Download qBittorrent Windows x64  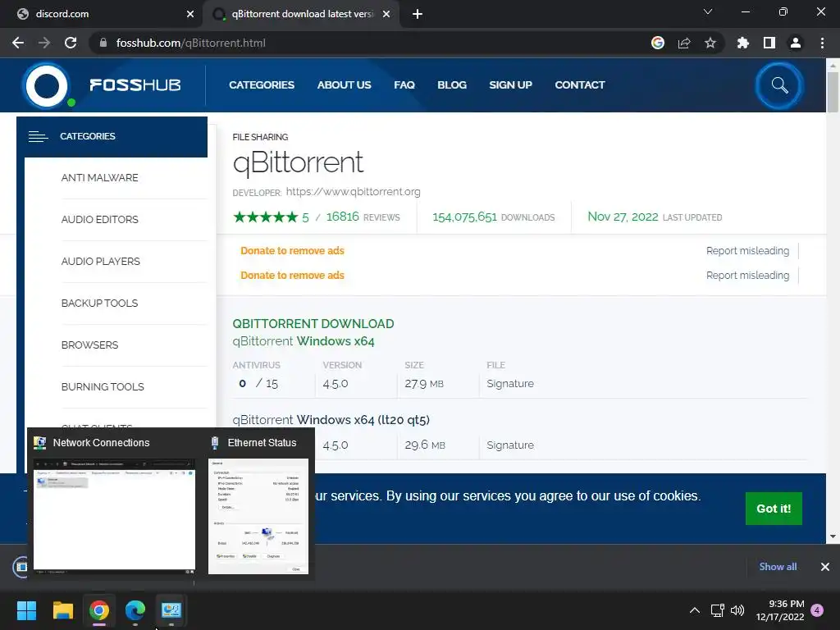(x=304, y=341)
